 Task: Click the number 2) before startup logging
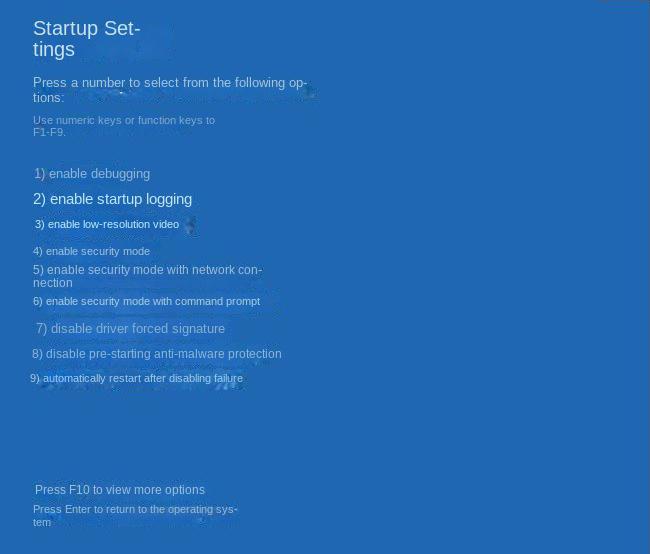[x=39, y=199]
